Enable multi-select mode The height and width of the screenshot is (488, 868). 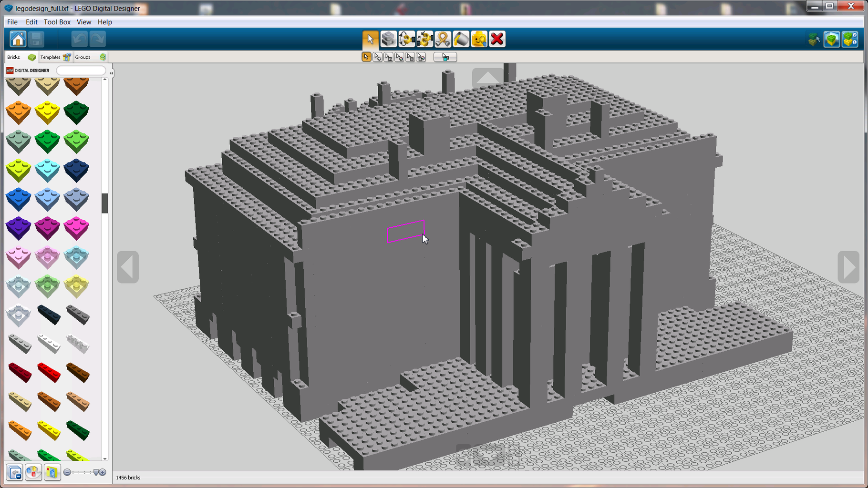[378, 57]
